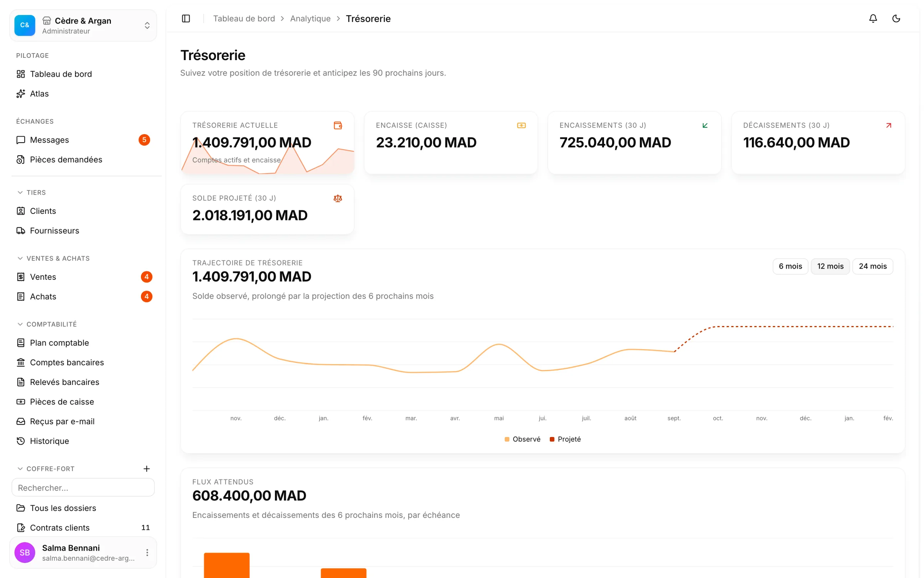
Task: Open Tous les dossiers
Action: coord(83,508)
